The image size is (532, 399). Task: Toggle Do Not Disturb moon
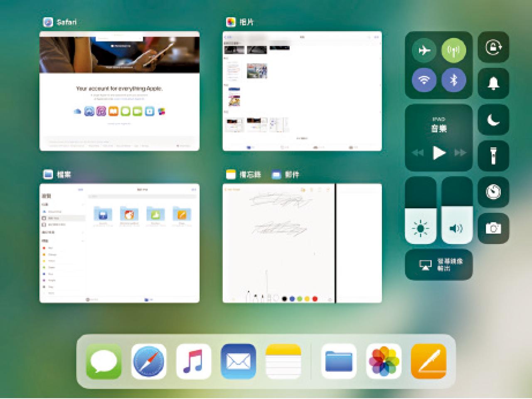(493, 120)
